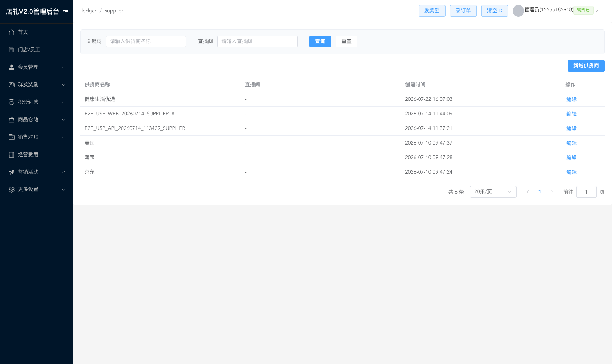
Task: Click ledger breadcrumb
Action: click(x=89, y=11)
